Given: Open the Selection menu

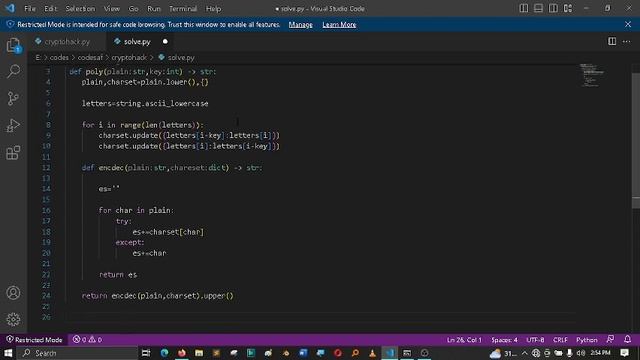Looking at the screenshot, I should pos(80,9).
